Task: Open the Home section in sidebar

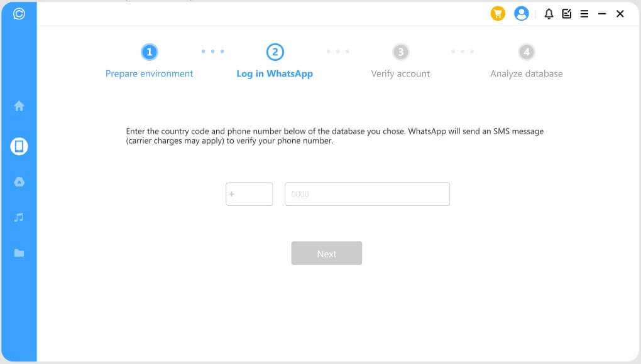Action: pyautogui.click(x=19, y=106)
